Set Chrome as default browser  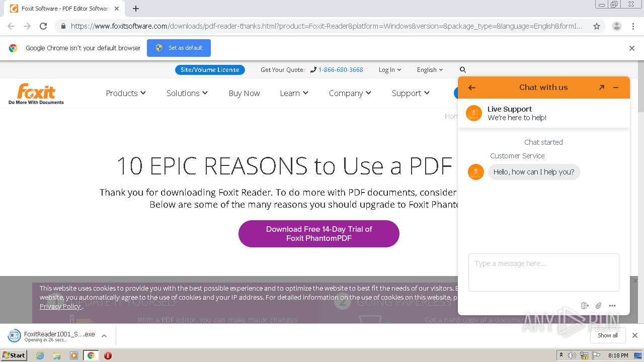[x=179, y=48]
